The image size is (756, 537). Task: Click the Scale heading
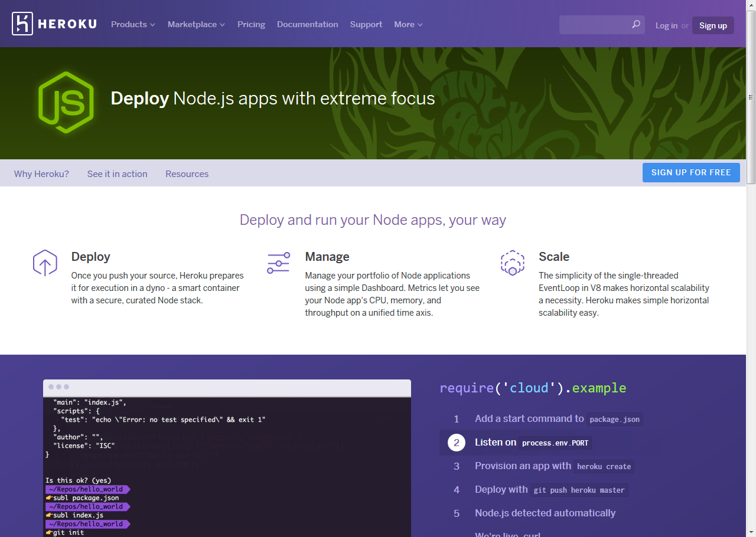pos(554,257)
